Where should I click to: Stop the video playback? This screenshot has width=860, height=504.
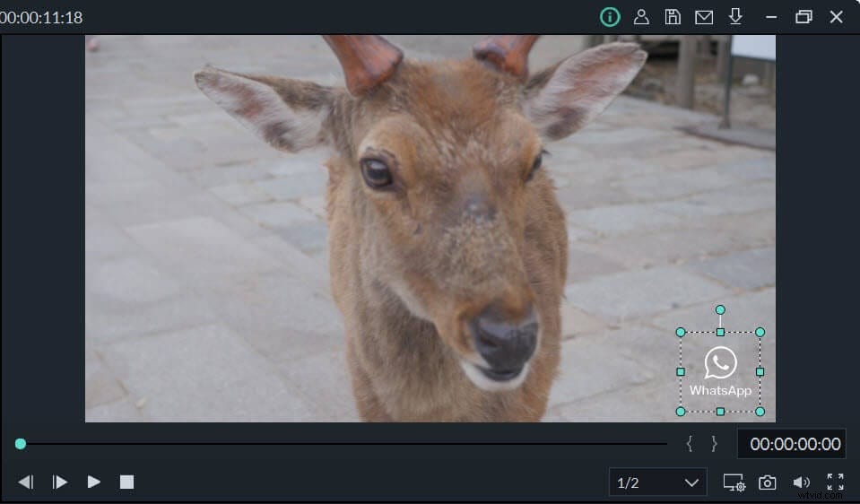(127, 482)
